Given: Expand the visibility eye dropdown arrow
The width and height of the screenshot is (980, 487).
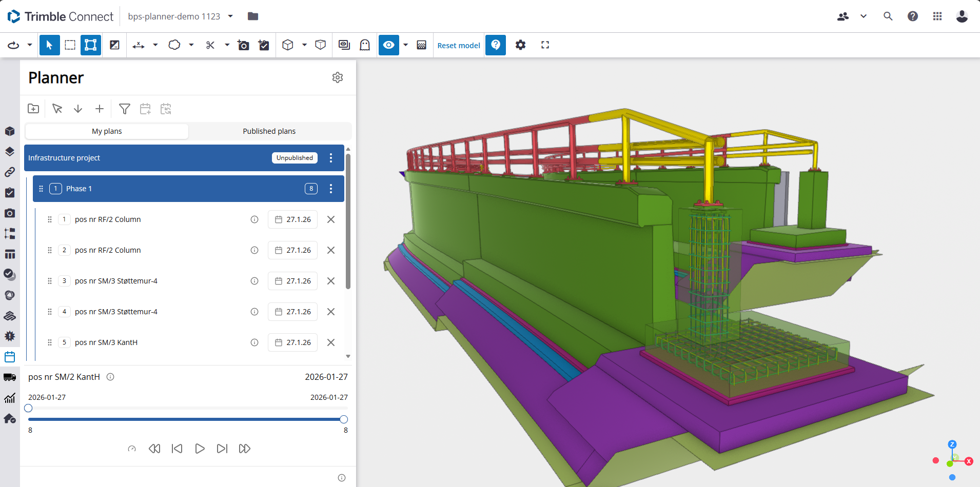Looking at the screenshot, I should (405, 45).
